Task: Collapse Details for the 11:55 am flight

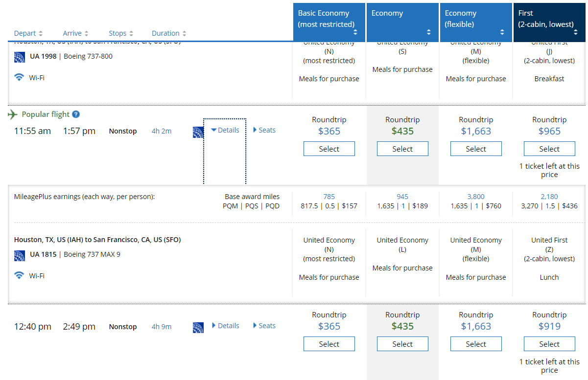Action: pos(225,130)
